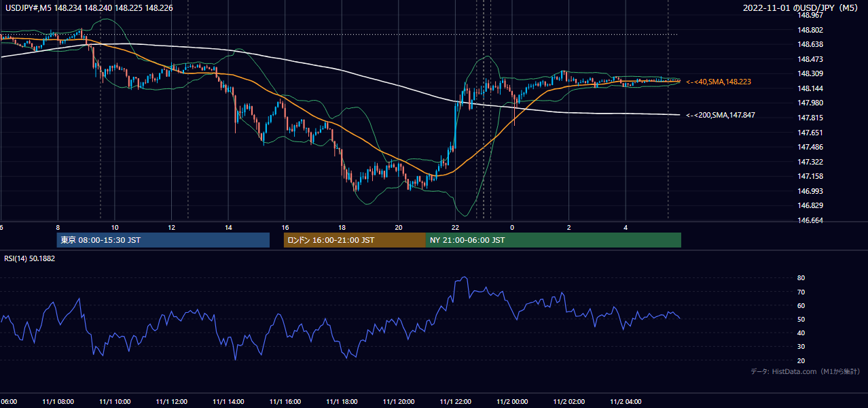Screen dimensions: 868x408
Task: Click hour tick 14 below the price chart
Action: tap(228, 228)
